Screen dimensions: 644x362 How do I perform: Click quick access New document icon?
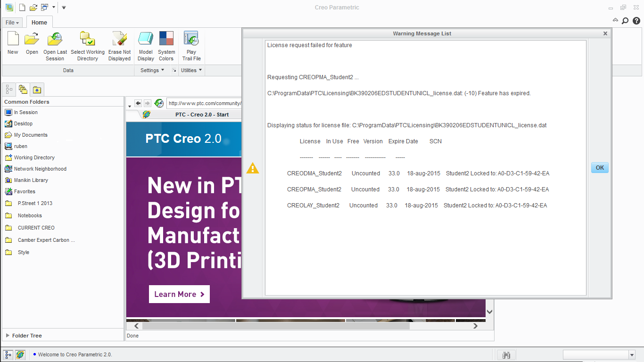coord(22,7)
